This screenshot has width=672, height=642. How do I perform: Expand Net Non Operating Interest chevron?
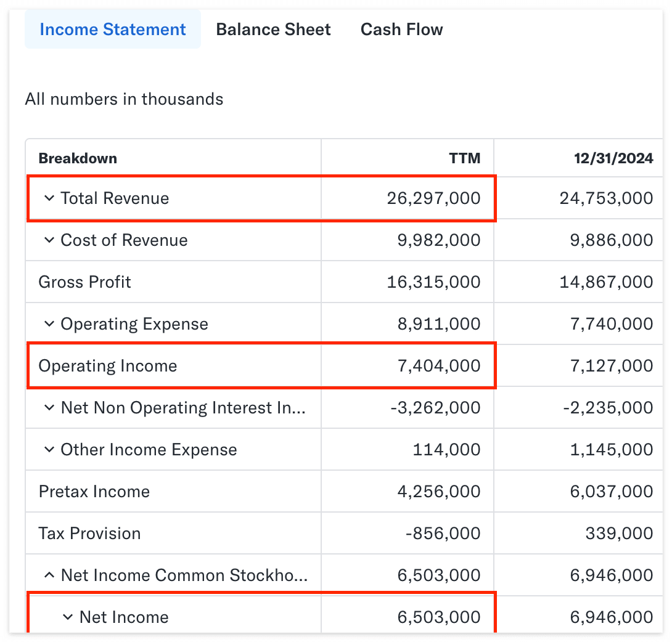(x=49, y=408)
